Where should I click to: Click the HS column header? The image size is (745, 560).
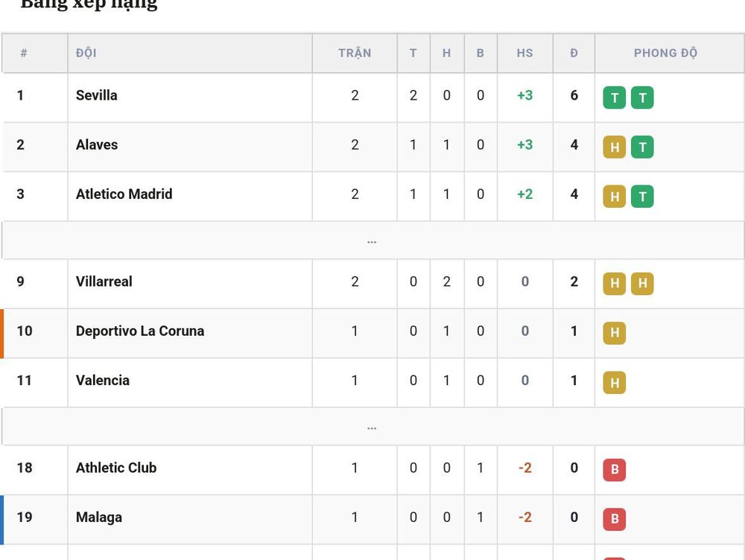tap(525, 53)
